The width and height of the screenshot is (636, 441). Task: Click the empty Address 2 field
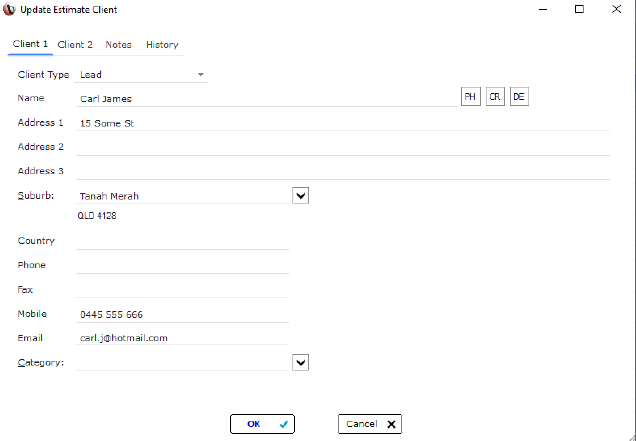(x=343, y=147)
